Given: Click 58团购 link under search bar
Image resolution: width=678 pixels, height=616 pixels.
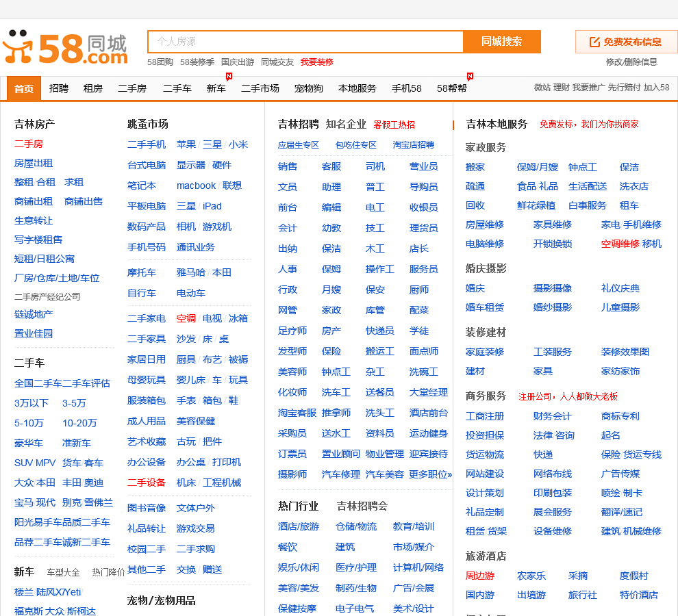Looking at the screenshot, I should click(x=160, y=62).
